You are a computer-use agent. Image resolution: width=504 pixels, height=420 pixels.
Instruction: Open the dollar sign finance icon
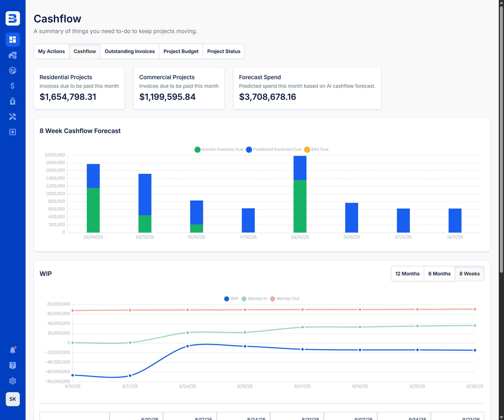tap(12, 86)
